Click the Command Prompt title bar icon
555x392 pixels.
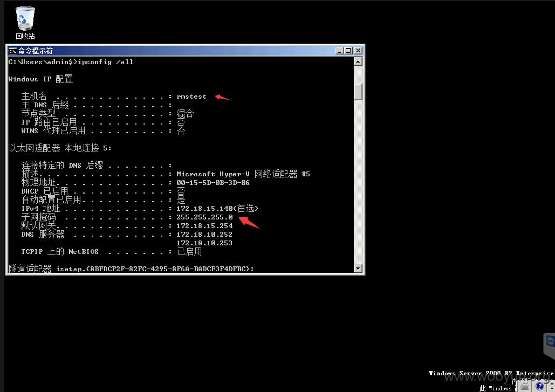coord(12,51)
